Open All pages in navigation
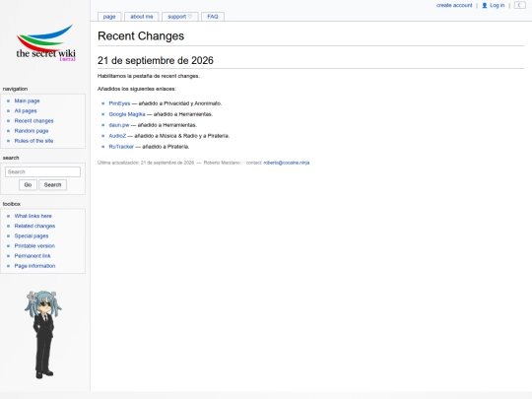Viewport: 532px width, 399px height. [x=26, y=110]
